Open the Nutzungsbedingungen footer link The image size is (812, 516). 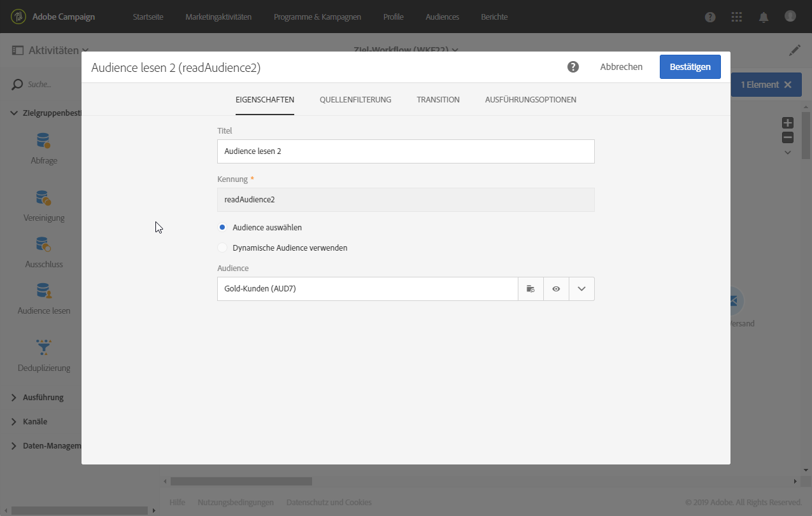coord(236,503)
